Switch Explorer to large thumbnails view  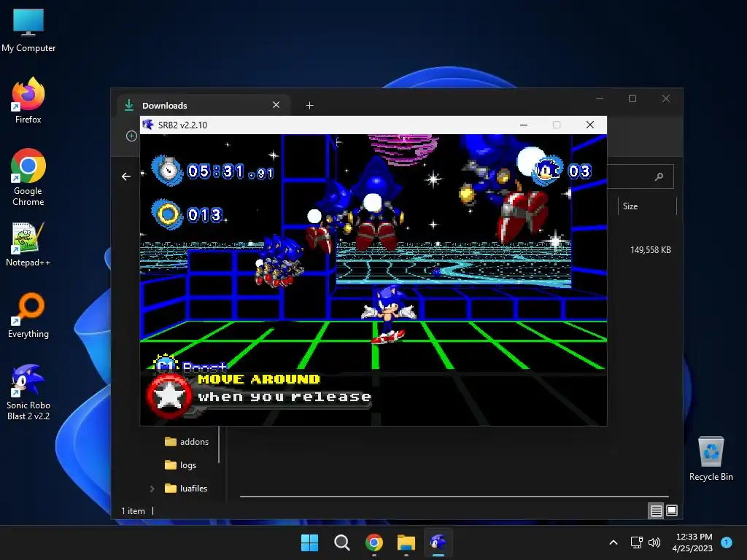(x=672, y=510)
